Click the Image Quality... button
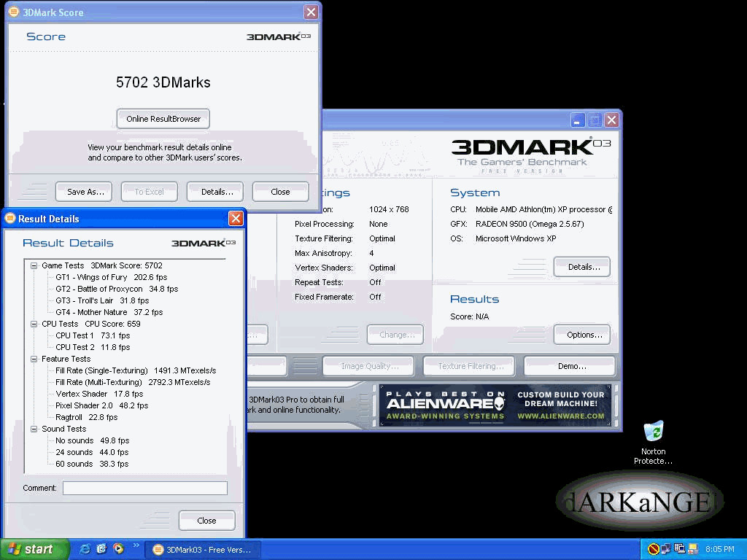Image resolution: width=747 pixels, height=560 pixels. coord(368,366)
